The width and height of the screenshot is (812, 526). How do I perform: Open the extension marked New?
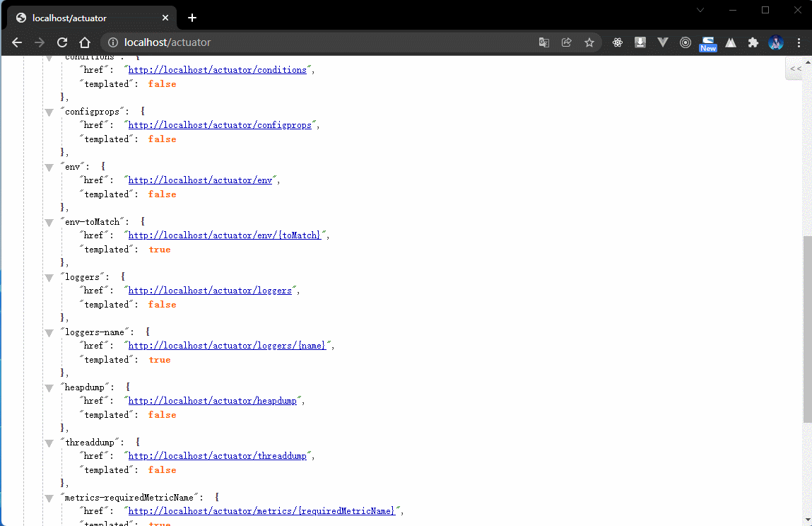(x=708, y=44)
